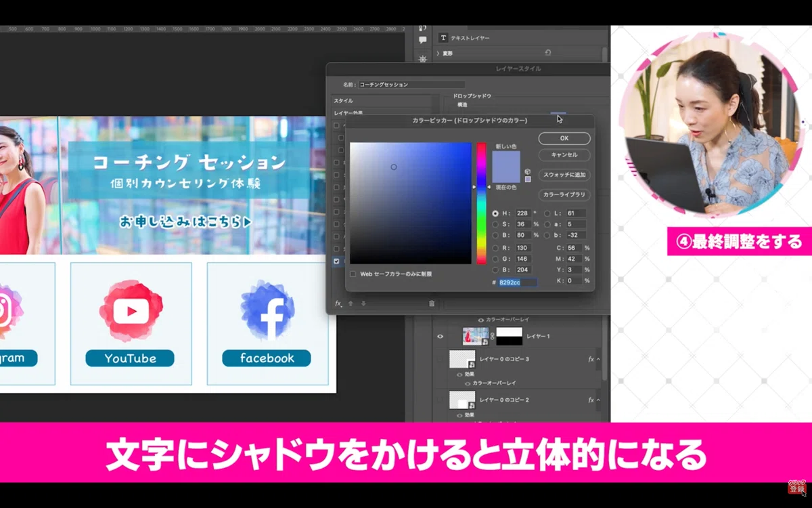
Task: Click the テキストレイヤー T icon
Action: 443,38
